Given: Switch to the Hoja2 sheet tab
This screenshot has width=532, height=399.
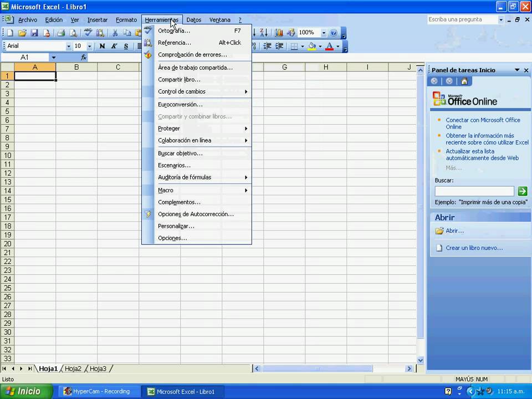Looking at the screenshot, I should 73,369.
